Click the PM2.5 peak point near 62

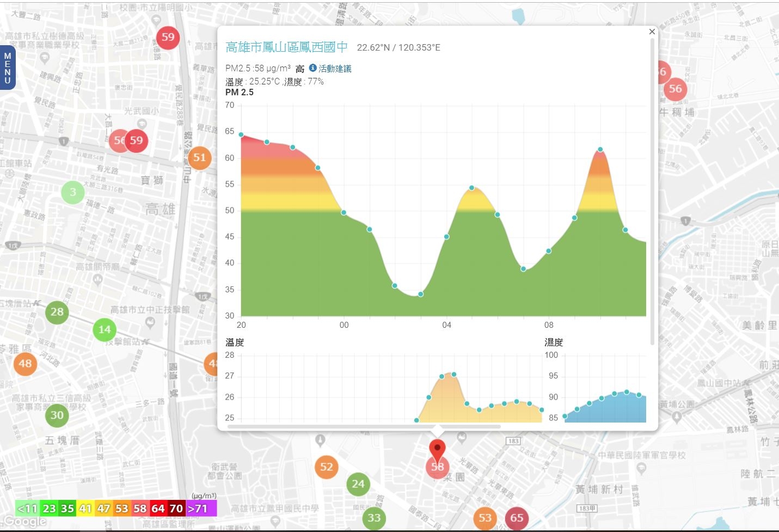(600, 149)
